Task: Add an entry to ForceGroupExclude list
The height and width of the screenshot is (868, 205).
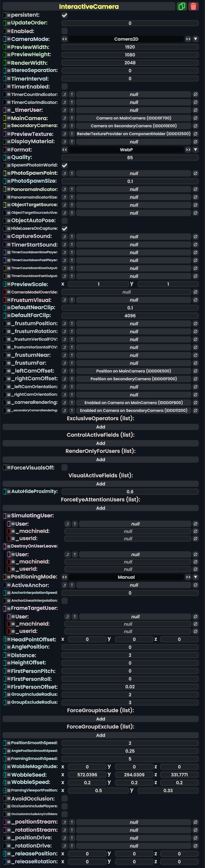Action: coord(100,735)
